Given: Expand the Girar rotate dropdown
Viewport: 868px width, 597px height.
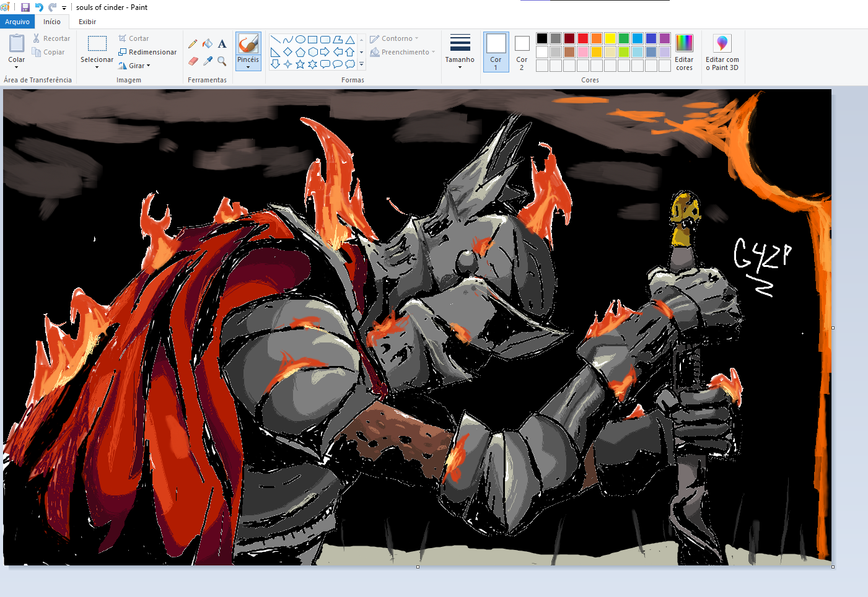Looking at the screenshot, I should tap(139, 66).
